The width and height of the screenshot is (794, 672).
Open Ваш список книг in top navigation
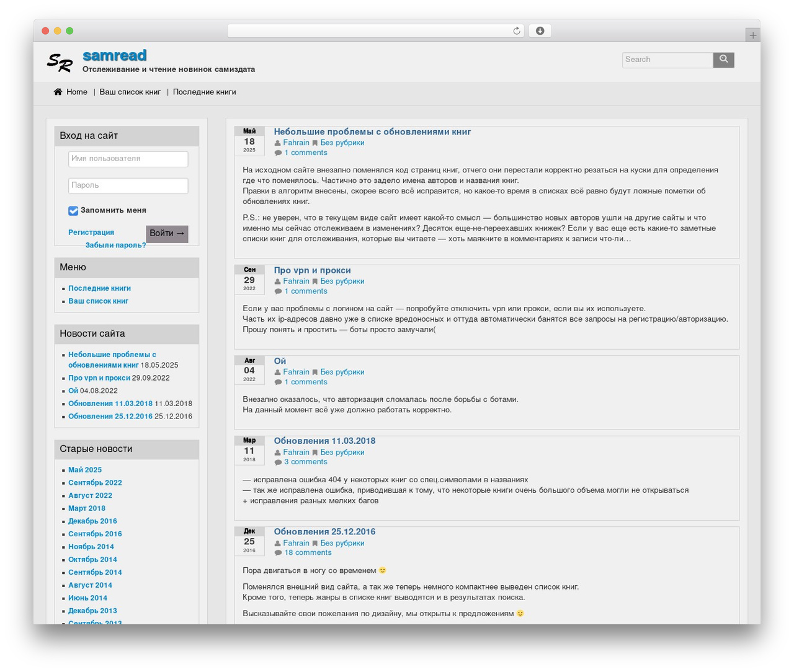click(130, 92)
